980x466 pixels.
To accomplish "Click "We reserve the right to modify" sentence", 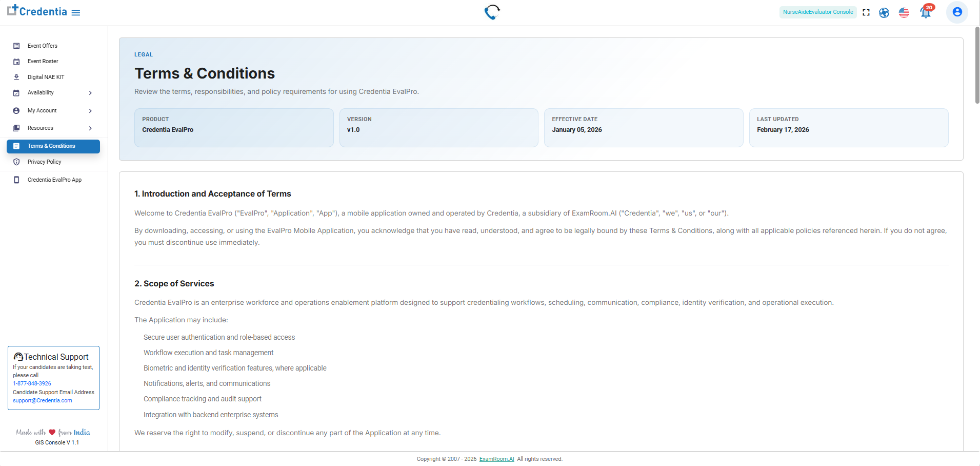I will pyautogui.click(x=288, y=433).
